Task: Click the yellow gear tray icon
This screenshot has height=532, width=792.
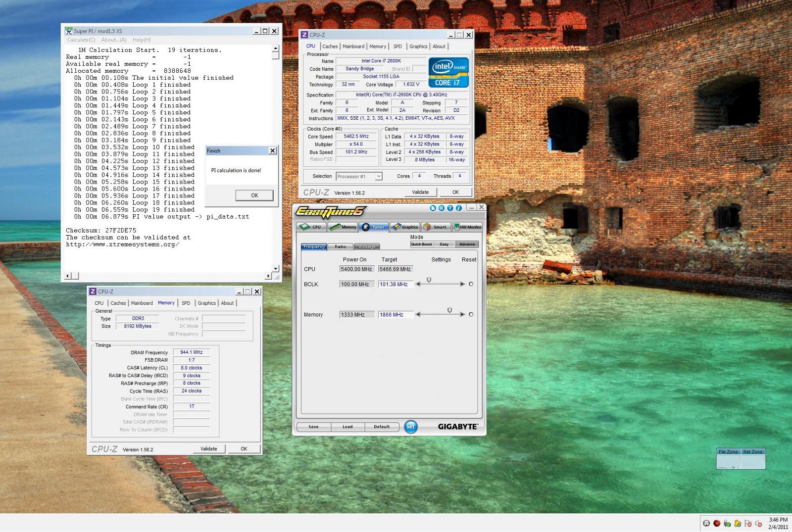Action: [738, 524]
